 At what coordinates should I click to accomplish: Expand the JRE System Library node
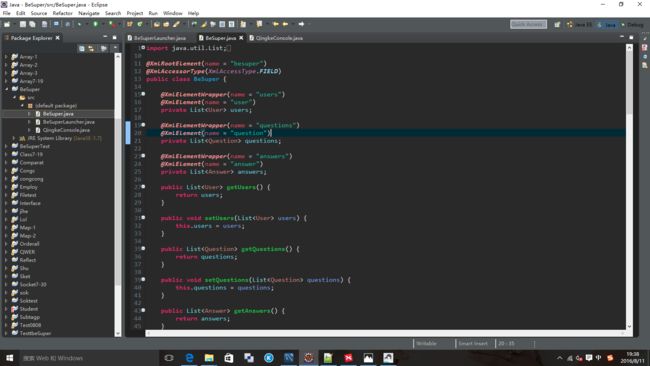tap(14, 138)
